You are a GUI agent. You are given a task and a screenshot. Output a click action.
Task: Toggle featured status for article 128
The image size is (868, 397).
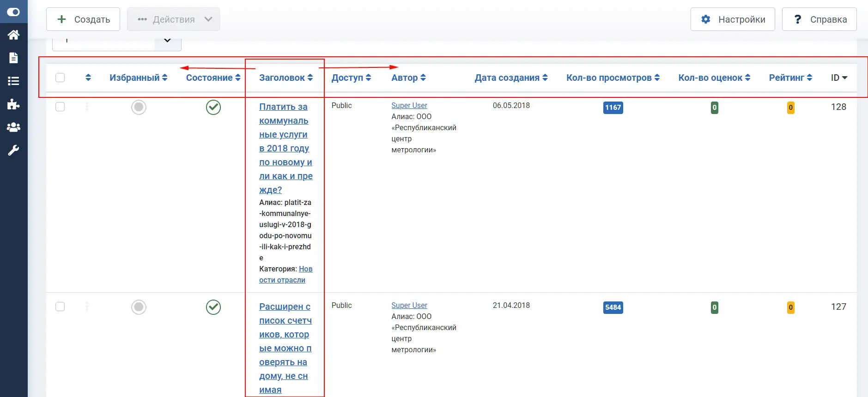point(139,107)
